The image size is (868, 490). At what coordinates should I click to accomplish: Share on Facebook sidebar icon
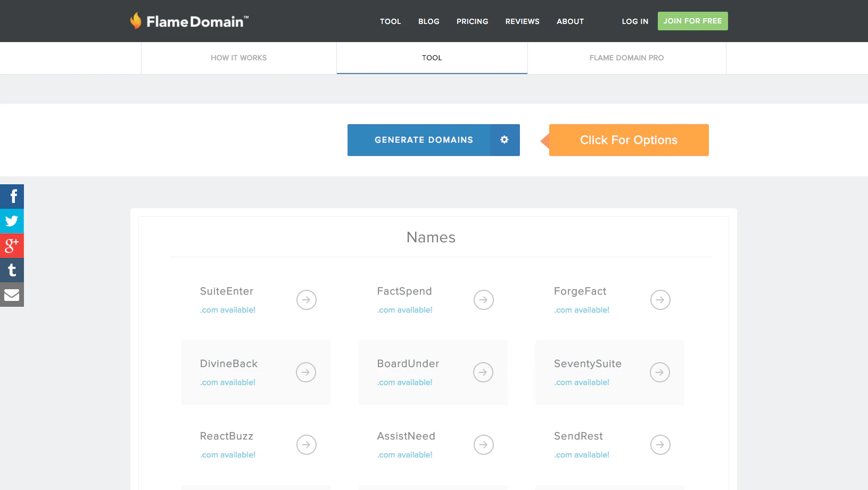12,197
